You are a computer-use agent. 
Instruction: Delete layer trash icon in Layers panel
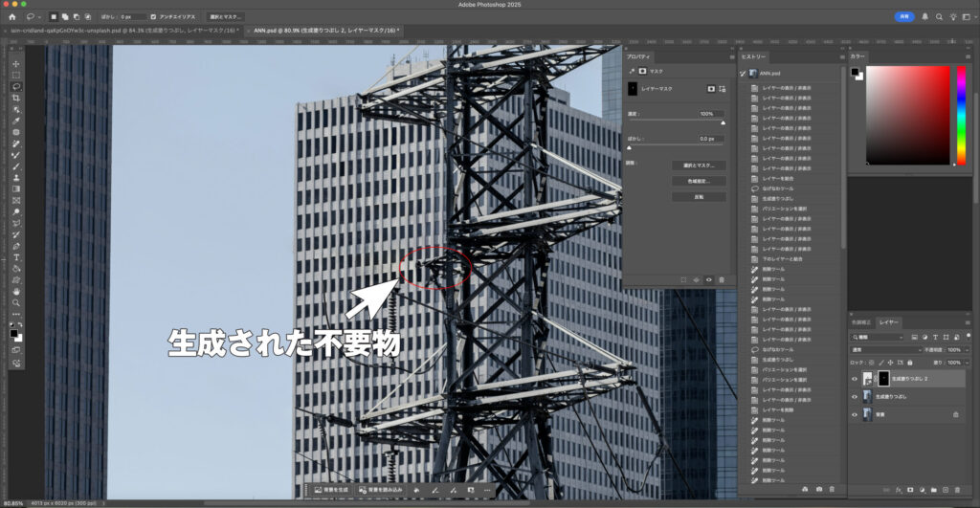[957, 490]
